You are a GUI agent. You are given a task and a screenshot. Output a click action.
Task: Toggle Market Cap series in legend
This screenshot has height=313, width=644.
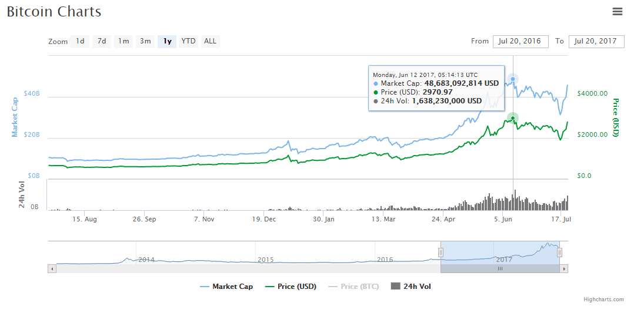(226, 287)
